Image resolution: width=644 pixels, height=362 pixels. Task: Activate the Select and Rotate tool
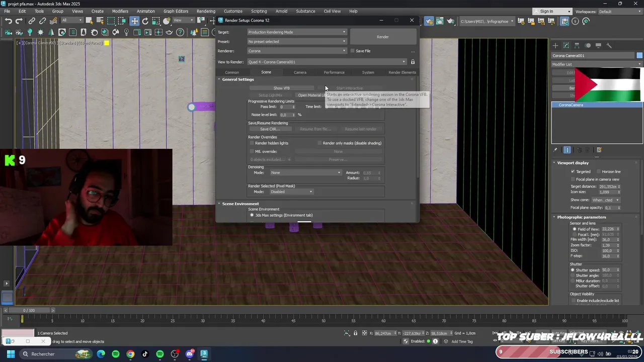pos(145,21)
